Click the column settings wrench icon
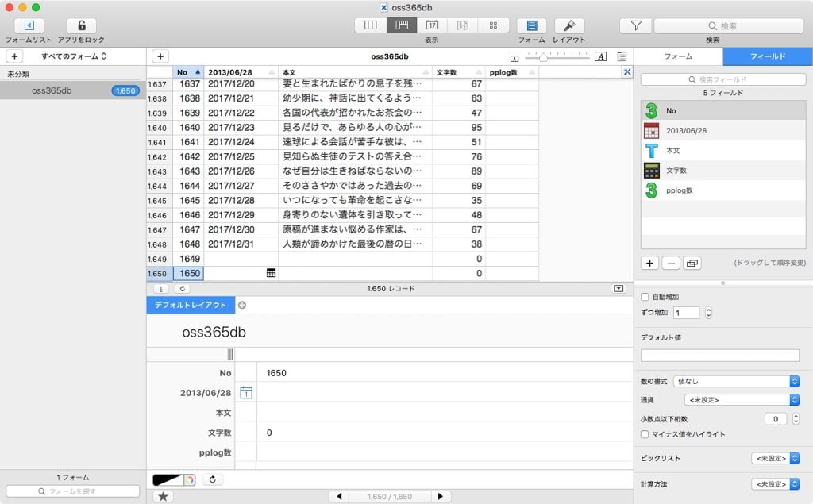Image resolution: width=813 pixels, height=504 pixels. [627, 72]
